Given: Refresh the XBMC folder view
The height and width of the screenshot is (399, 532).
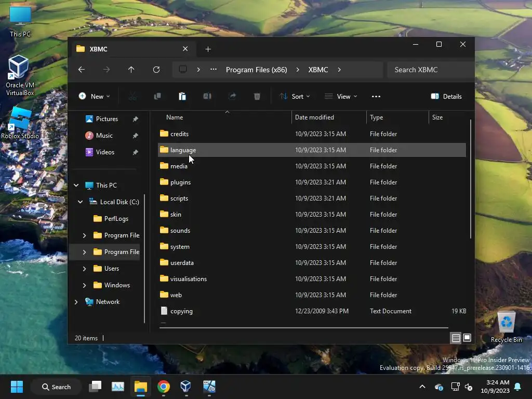Looking at the screenshot, I should [x=156, y=70].
